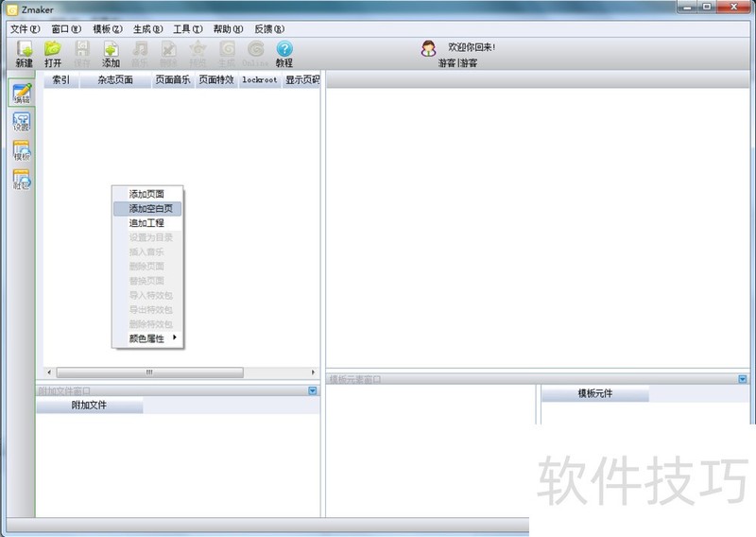Choose 追加工程 from the context menu
The height and width of the screenshot is (537, 756).
146,223
